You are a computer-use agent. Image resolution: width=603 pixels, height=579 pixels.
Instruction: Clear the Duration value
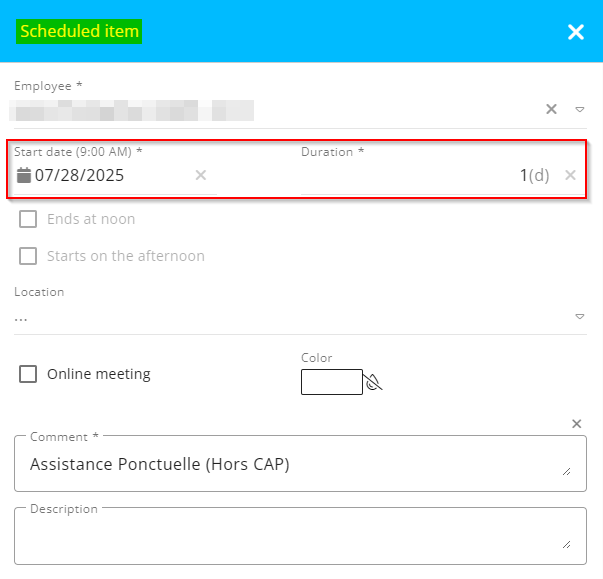[570, 175]
